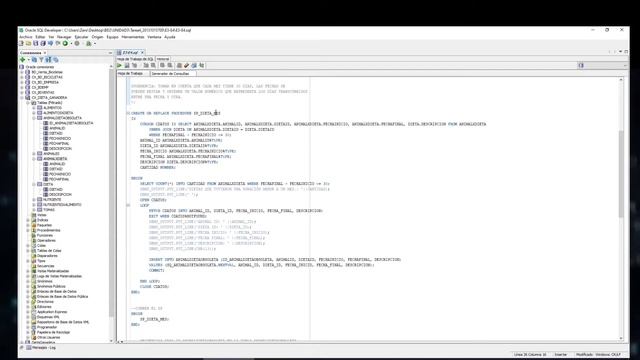Screen dimensions: 640x360
Task: Select the Disparadores node in tree
Action: pyautogui.click(x=47, y=256)
